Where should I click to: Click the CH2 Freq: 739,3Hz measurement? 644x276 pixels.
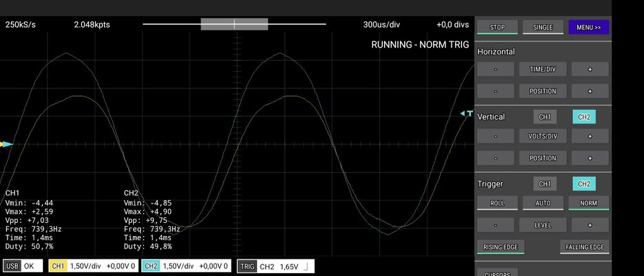(x=152, y=229)
